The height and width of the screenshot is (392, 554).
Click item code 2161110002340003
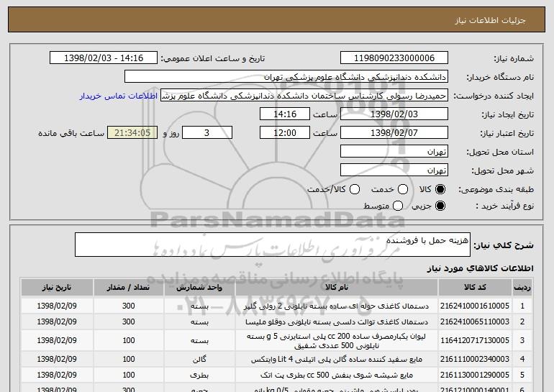pos(475,359)
